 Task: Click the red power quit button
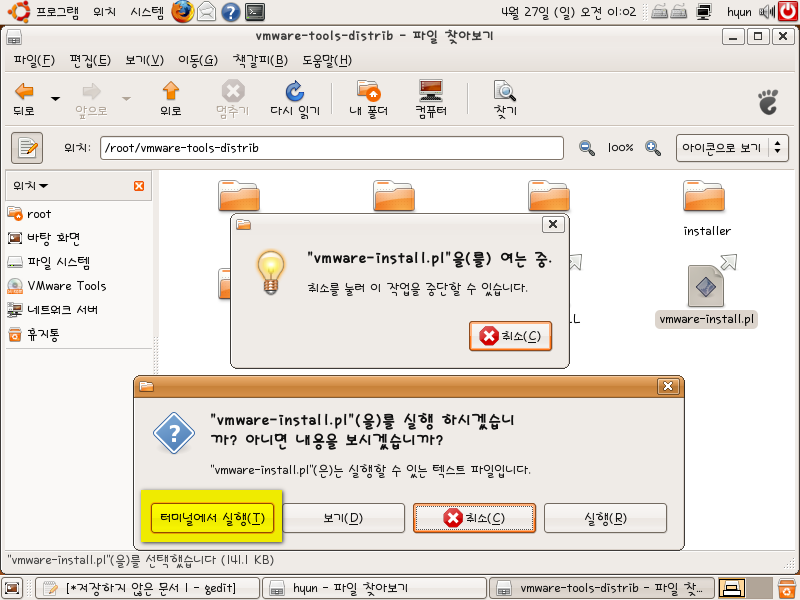pyautogui.click(x=788, y=12)
